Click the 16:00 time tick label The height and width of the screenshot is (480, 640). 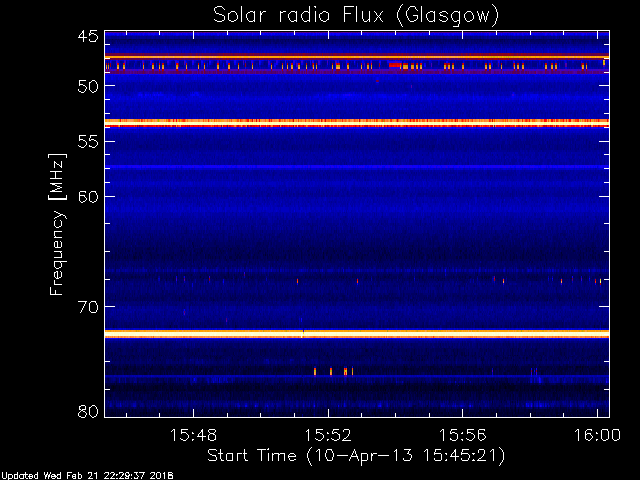point(597,435)
